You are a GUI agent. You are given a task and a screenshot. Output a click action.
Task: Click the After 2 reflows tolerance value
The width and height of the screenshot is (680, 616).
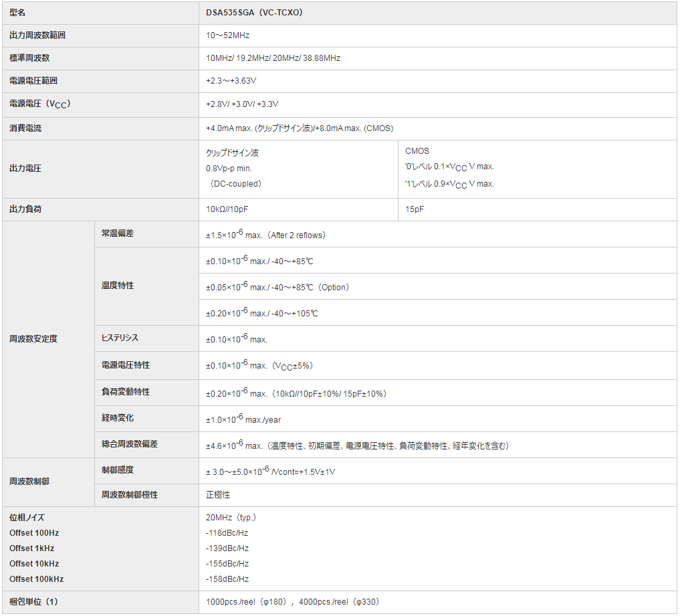[x=266, y=235]
